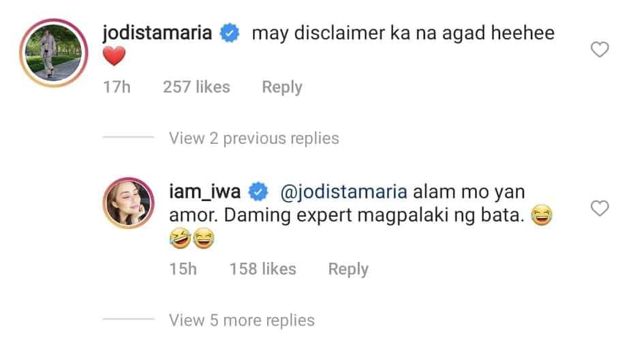Viewport: 644px width, 354px height.
Task: Click iam_iwa's blue verified badge
Action: tap(258, 192)
